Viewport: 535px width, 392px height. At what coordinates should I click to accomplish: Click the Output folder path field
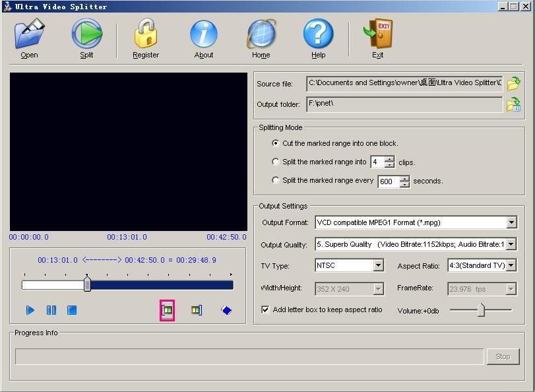404,104
